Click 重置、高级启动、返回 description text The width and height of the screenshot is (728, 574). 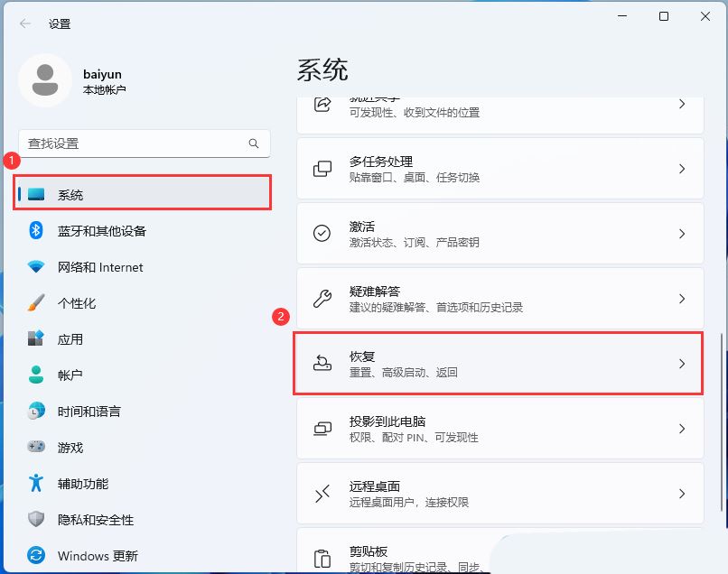tap(403, 372)
